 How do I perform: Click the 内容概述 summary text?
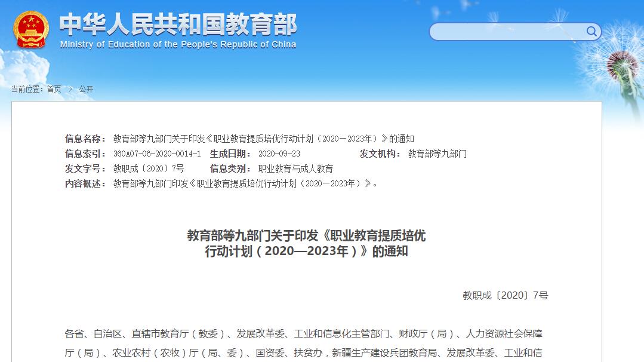point(245,183)
